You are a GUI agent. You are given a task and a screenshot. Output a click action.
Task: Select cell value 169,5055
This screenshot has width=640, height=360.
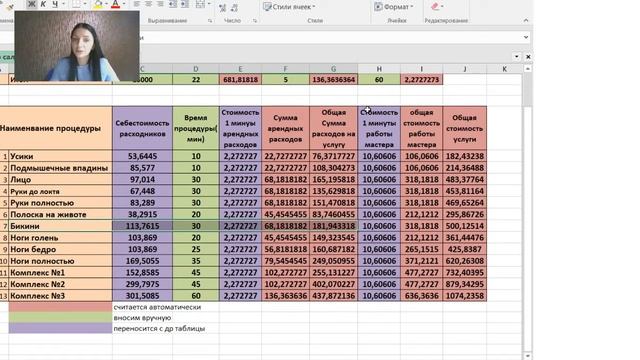click(142, 261)
